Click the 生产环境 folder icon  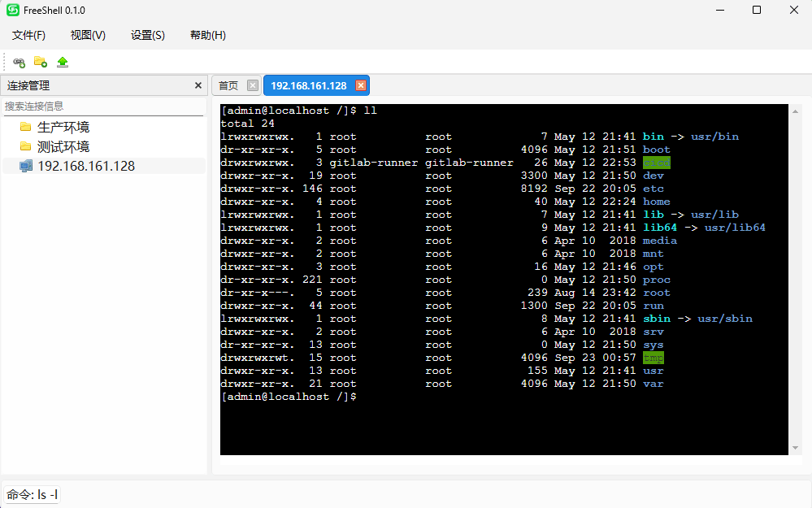coord(25,127)
